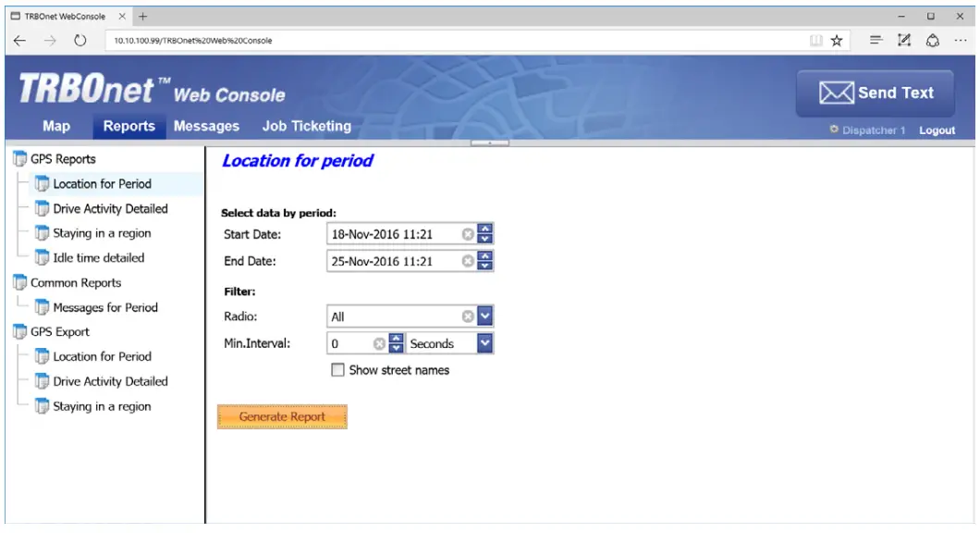980x533 pixels.
Task: Open the Seconds unit dropdown
Action: pyautogui.click(x=485, y=342)
